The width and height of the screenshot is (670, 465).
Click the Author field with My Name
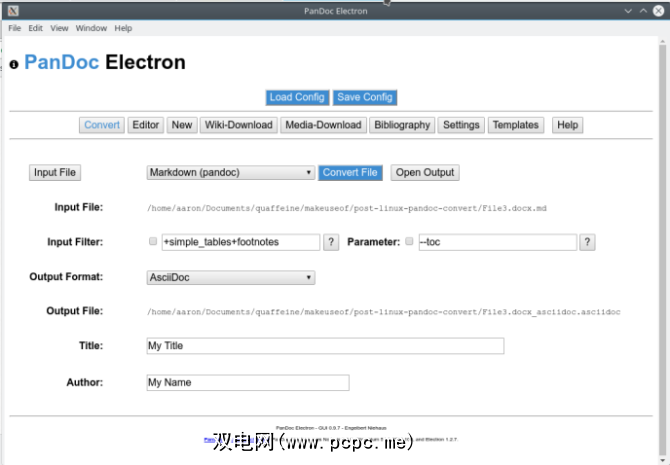[248, 383]
